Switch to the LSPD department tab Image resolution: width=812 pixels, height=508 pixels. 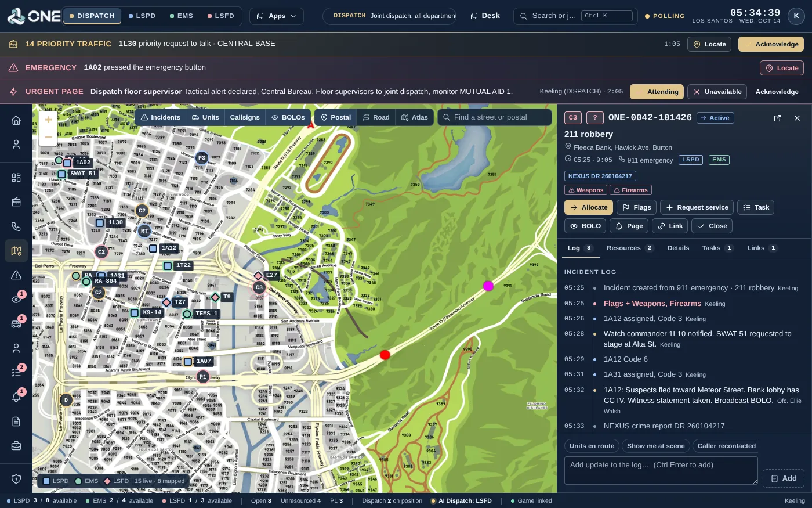[142, 16]
